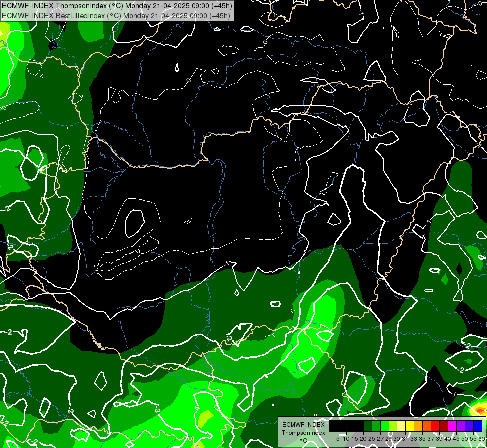Click the ThompsonIndex title line at top

coord(116,6)
